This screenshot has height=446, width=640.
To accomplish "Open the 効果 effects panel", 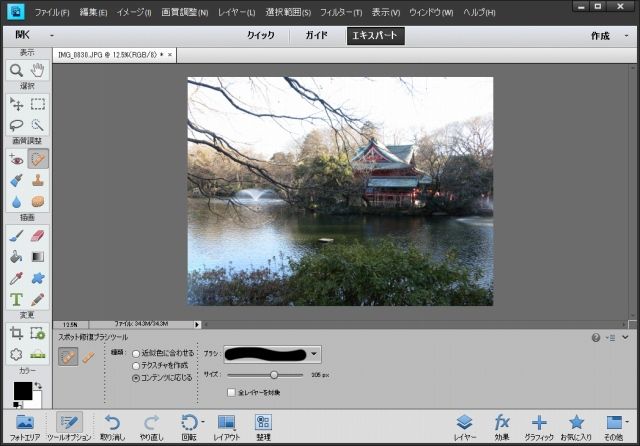I will [502, 427].
